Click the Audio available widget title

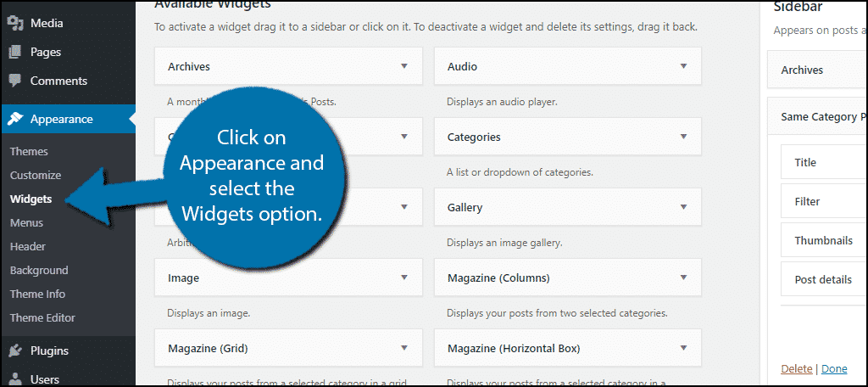click(x=462, y=66)
